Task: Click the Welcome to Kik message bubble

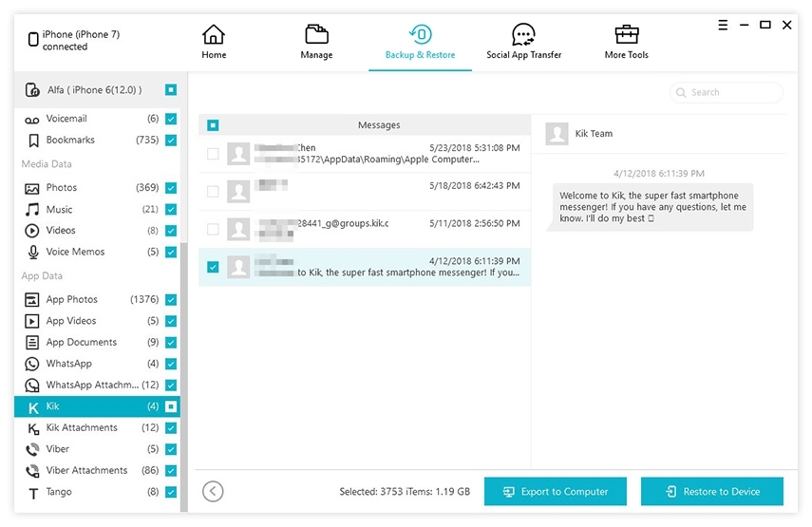Action: click(x=652, y=207)
